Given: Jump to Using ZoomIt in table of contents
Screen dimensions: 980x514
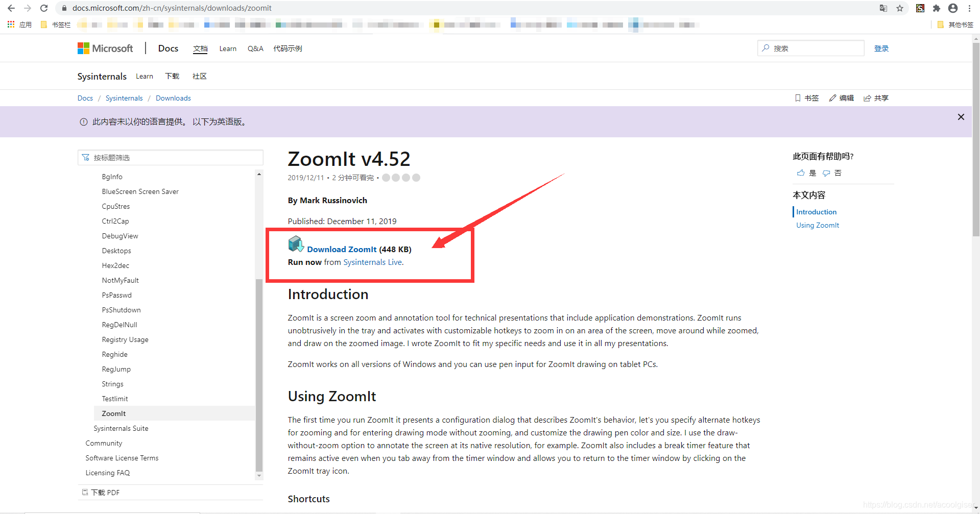Looking at the screenshot, I should [x=818, y=225].
